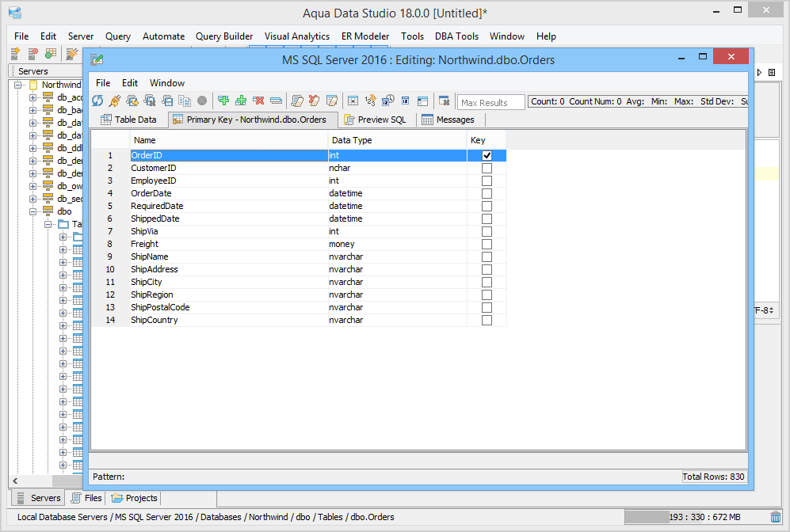This screenshot has height=532, width=790.
Task: Collapse the Northwind tree node
Action: tap(17, 85)
